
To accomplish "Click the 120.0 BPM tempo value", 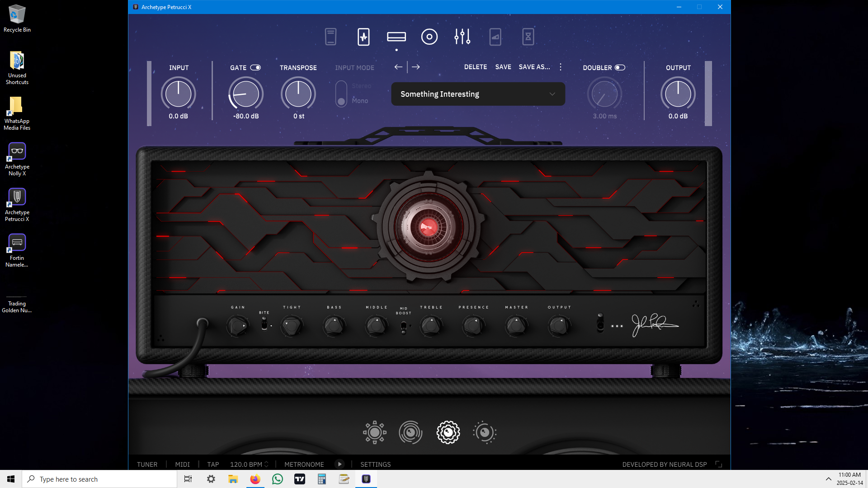I will point(246,464).
